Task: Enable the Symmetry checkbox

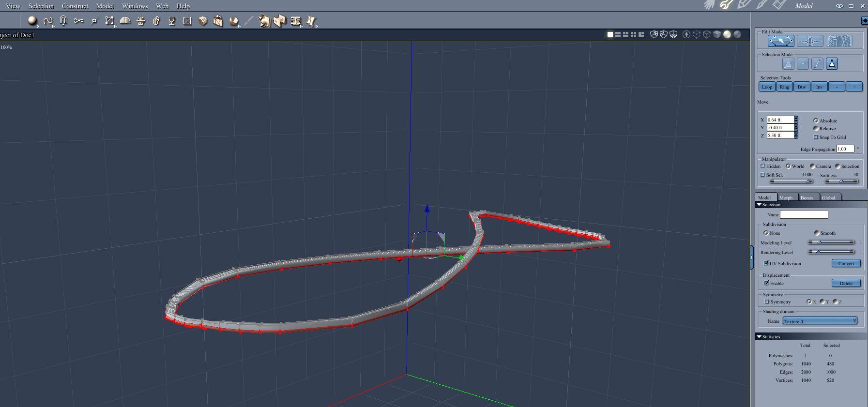Action: point(767,301)
